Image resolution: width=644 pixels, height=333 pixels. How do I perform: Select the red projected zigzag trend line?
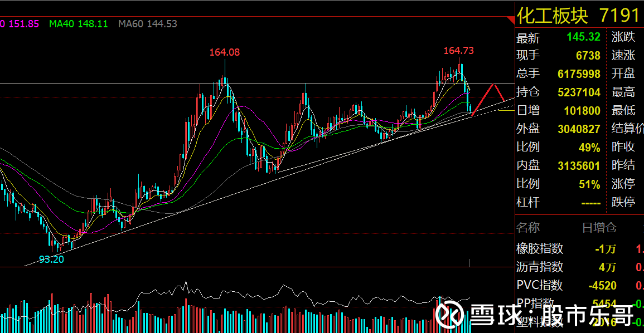pyautogui.click(x=488, y=100)
